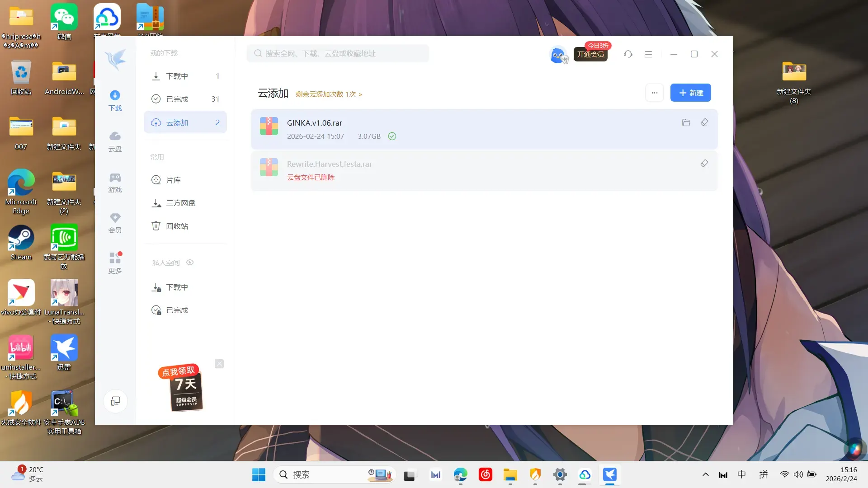
Task: Open weather widget 20°C 多云
Action: pyautogui.click(x=27, y=474)
